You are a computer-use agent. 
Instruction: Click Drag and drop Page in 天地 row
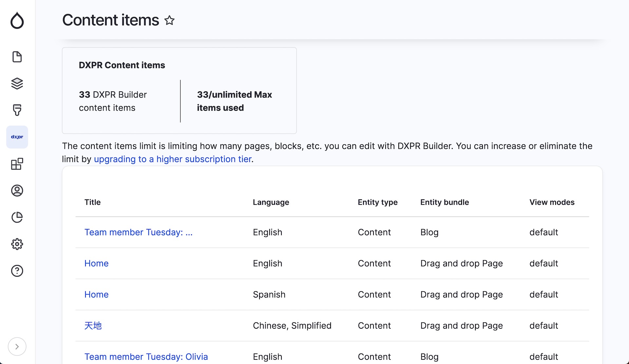tap(462, 325)
